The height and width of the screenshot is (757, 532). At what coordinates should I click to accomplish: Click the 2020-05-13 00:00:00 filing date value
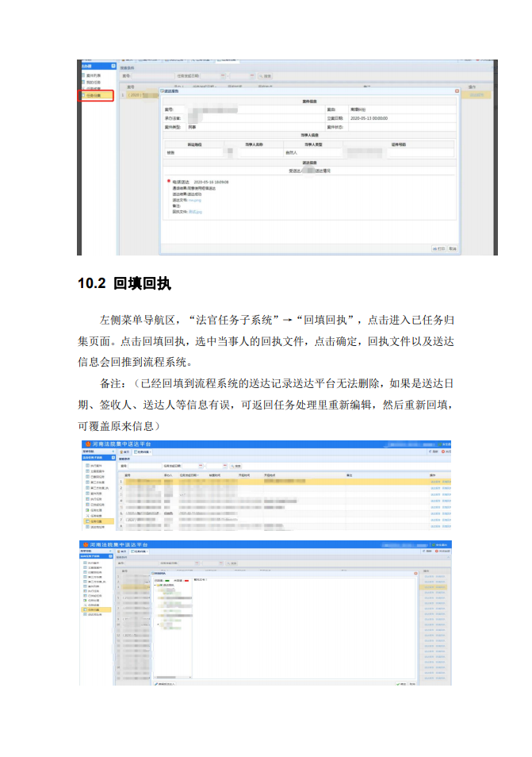pos(369,118)
